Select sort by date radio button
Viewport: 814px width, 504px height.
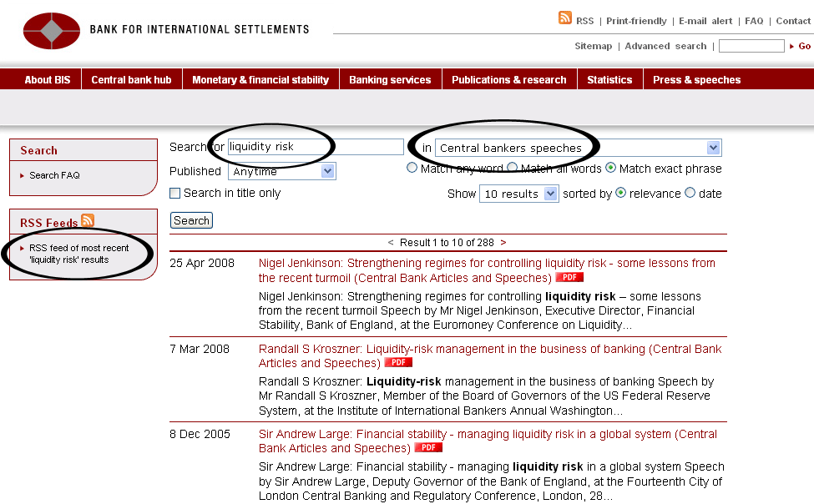pos(690,193)
